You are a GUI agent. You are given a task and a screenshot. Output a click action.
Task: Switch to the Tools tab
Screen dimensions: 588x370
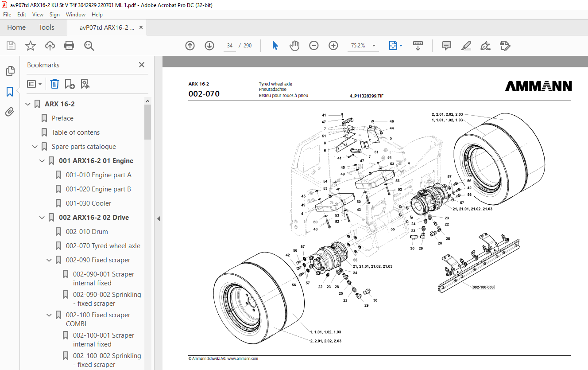(46, 27)
